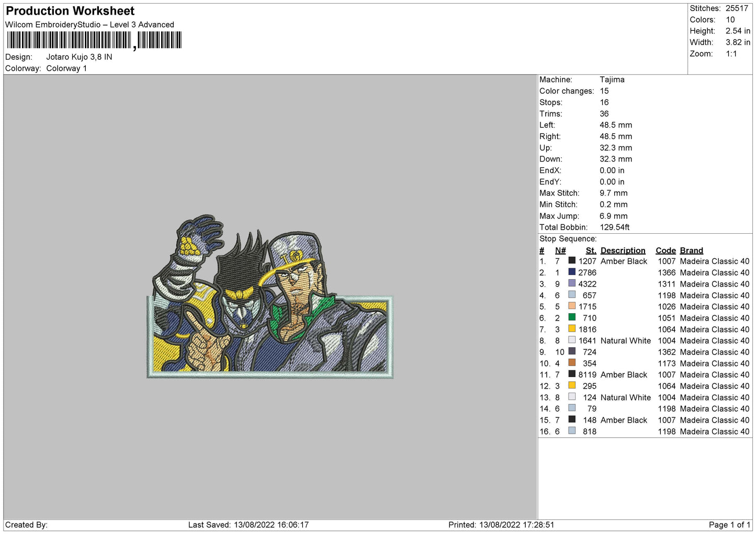The image size is (756, 534).
Task: Click the brown swatch in stop 10
Action: (572, 362)
